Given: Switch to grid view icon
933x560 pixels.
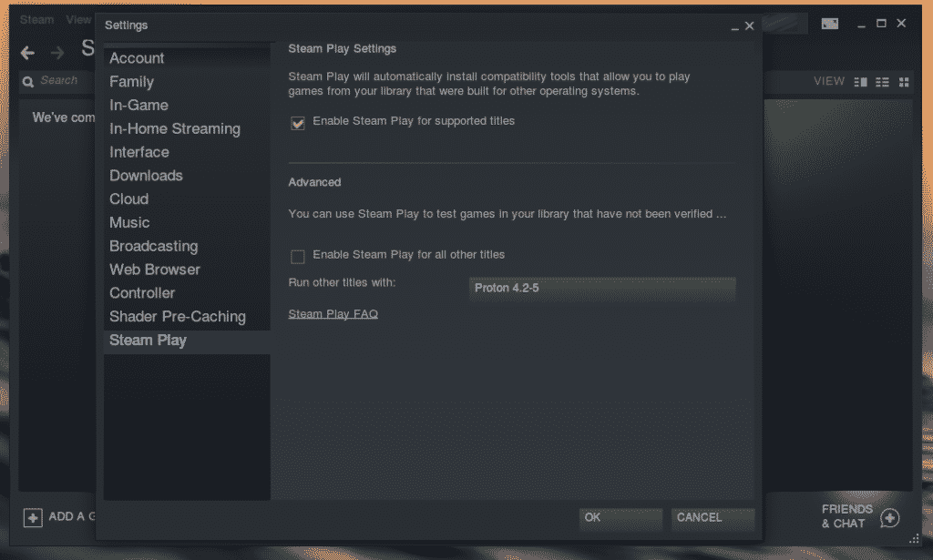Looking at the screenshot, I should [904, 82].
